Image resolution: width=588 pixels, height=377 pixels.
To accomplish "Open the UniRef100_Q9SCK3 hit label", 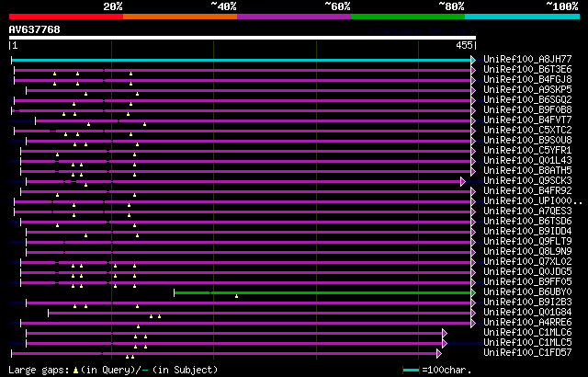I will click(527, 180).
